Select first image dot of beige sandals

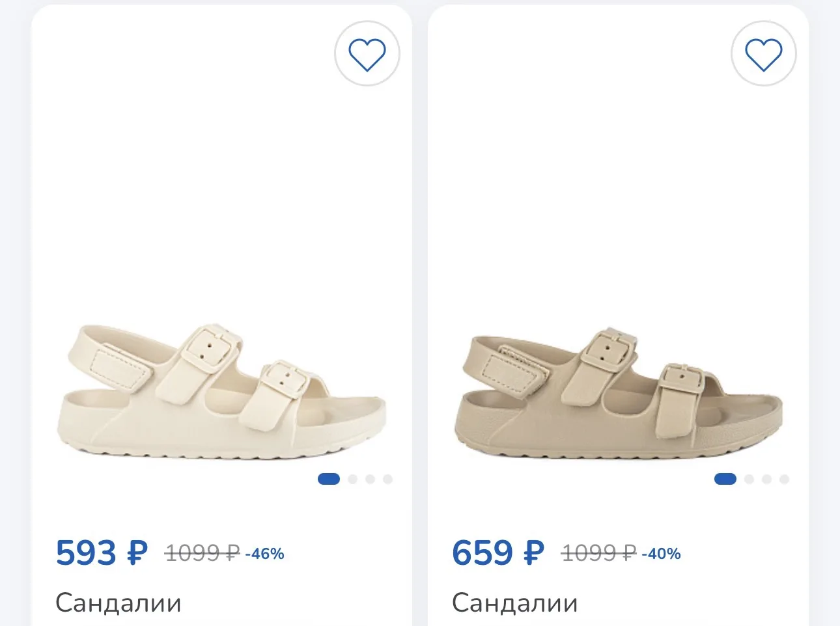[x=725, y=480]
